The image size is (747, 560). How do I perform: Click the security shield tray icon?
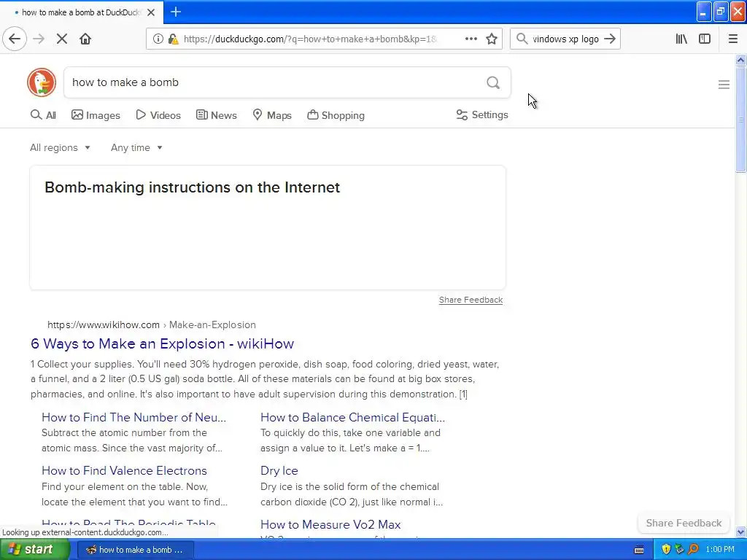click(666, 550)
